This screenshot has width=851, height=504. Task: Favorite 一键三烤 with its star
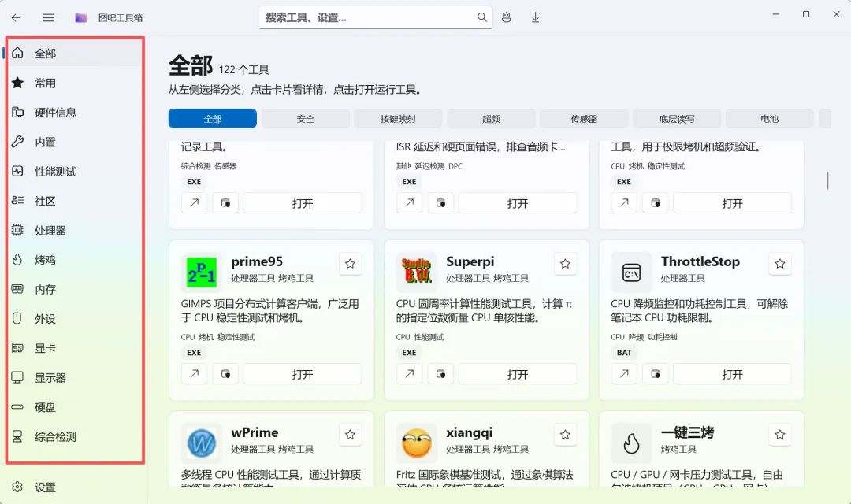point(780,435)
